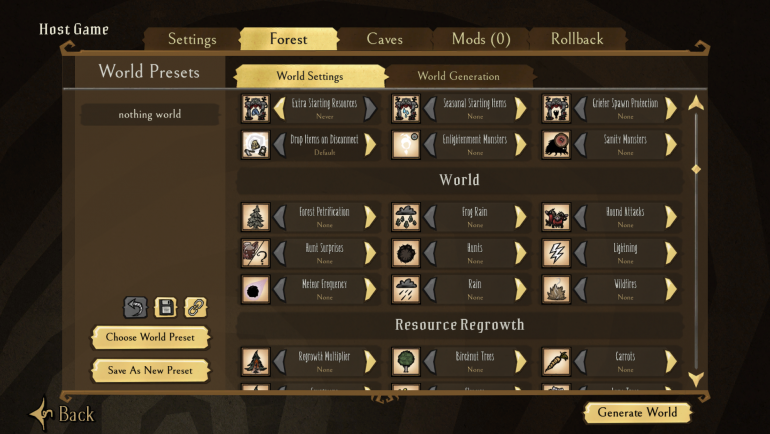Click the chain link share preset icon

195,308
